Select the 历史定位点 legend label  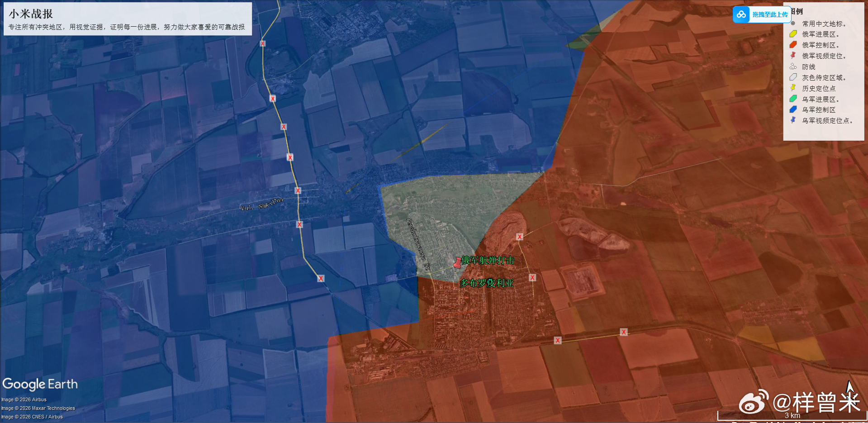click(819, 89)
